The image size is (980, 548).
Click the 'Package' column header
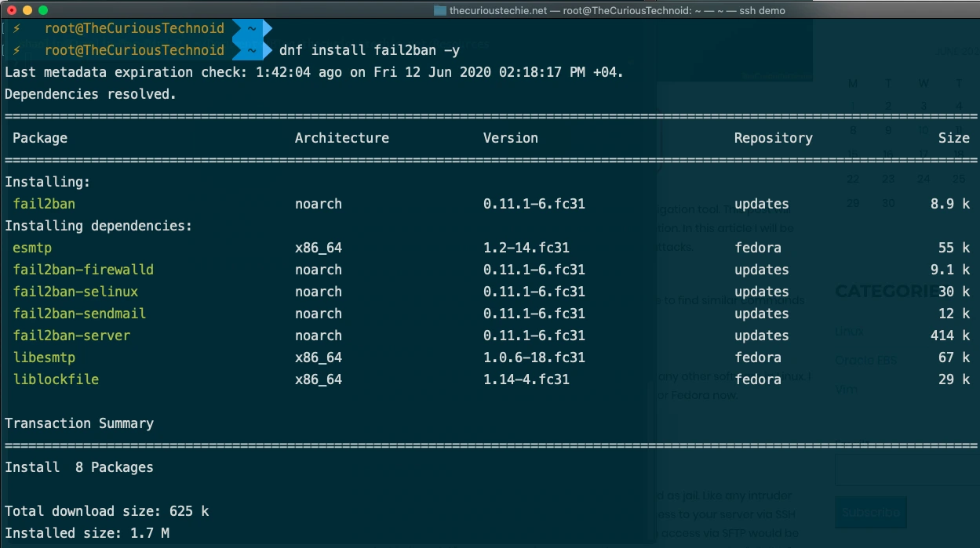40,138
